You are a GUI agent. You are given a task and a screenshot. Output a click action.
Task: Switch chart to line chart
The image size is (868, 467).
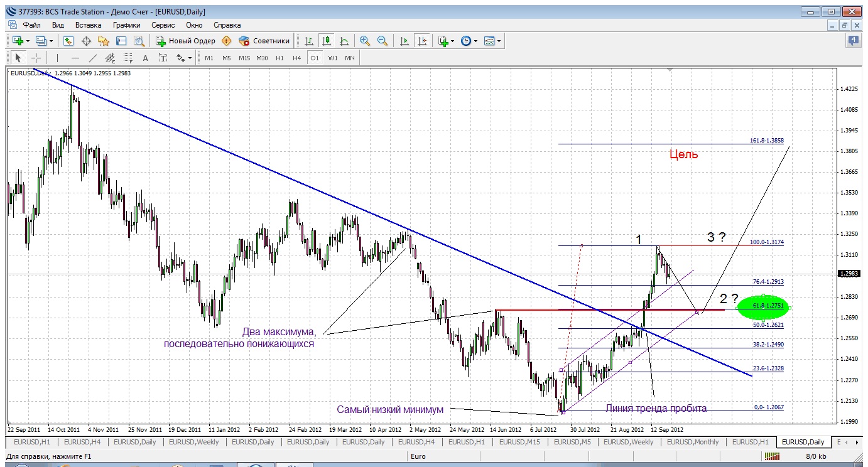tap(344, 41)
